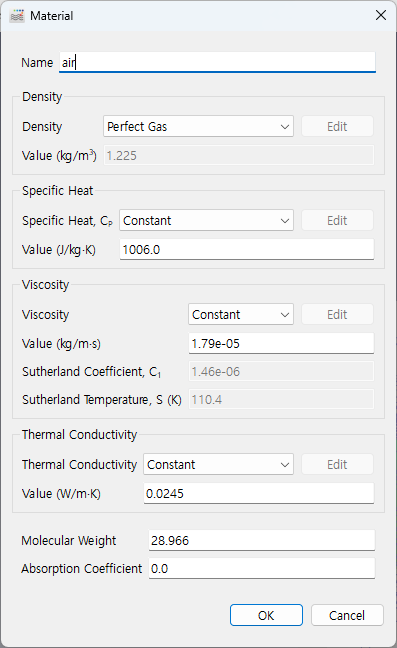Screen dimensions: 397x648
Task: Click the Density value field 1.225
Action: [239, 155]
